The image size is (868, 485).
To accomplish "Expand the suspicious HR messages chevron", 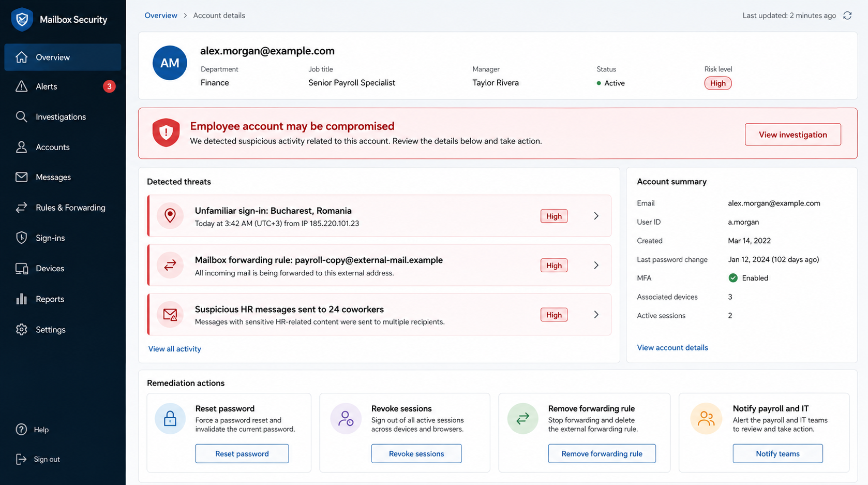I will click(x=596, y=315).
